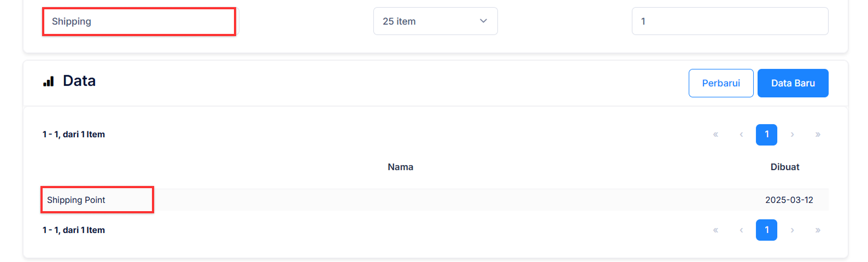Select page 1 in pagination above table
868x262 pixels.
[x=766, y=135]
